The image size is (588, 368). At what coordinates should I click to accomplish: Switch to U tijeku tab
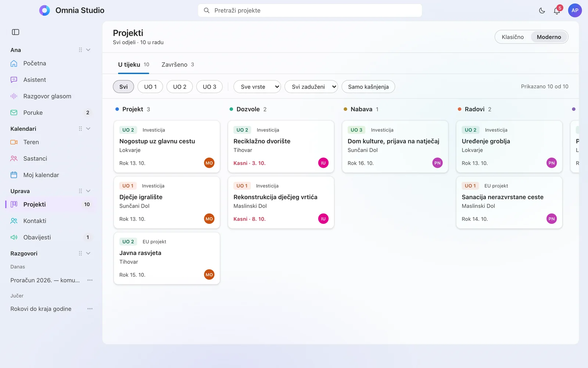tap(133, 65)
